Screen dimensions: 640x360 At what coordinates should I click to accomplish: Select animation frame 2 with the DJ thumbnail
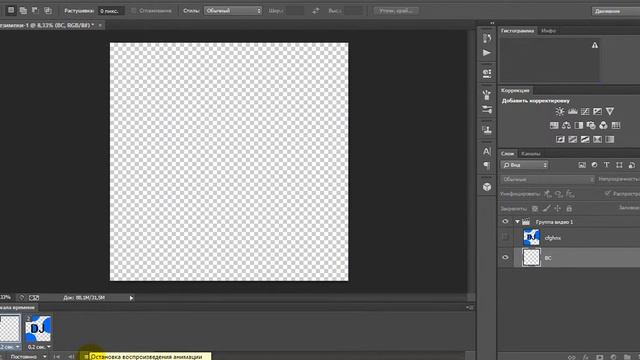(x=38, y=328)
